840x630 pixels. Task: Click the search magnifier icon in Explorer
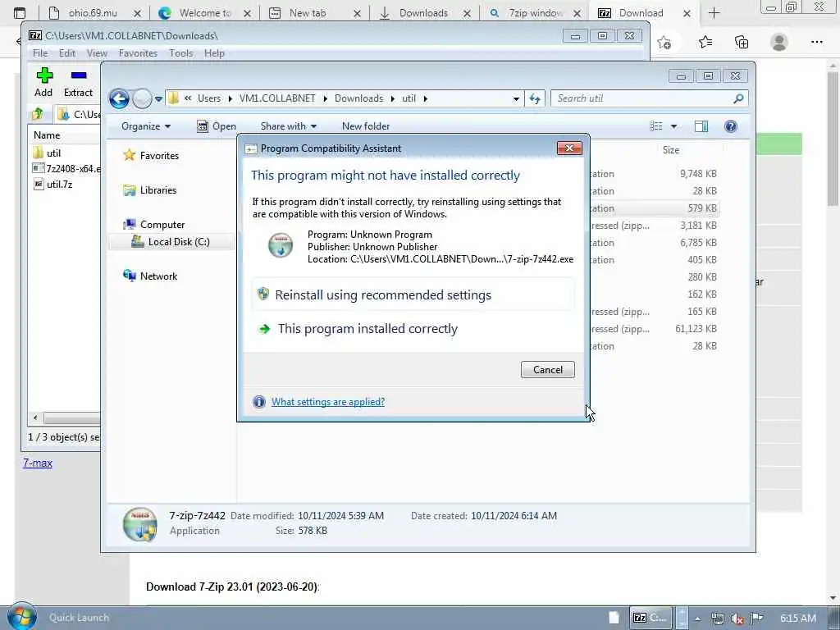[738, 98]
